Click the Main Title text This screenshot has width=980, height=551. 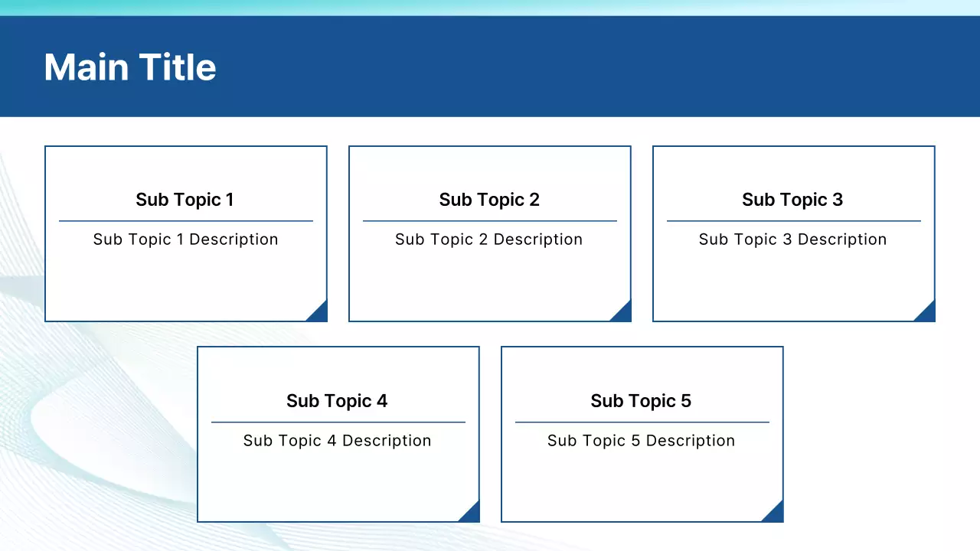[130, 67]
